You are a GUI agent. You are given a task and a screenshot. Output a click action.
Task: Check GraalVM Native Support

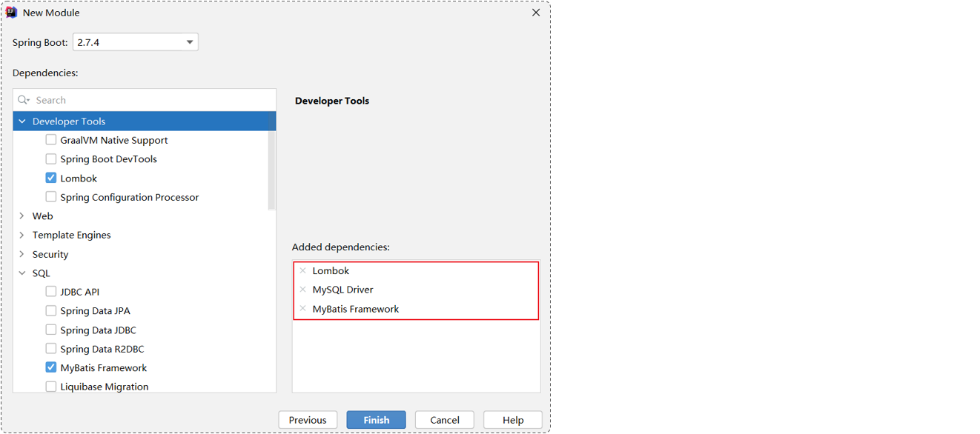pos(51,140)
